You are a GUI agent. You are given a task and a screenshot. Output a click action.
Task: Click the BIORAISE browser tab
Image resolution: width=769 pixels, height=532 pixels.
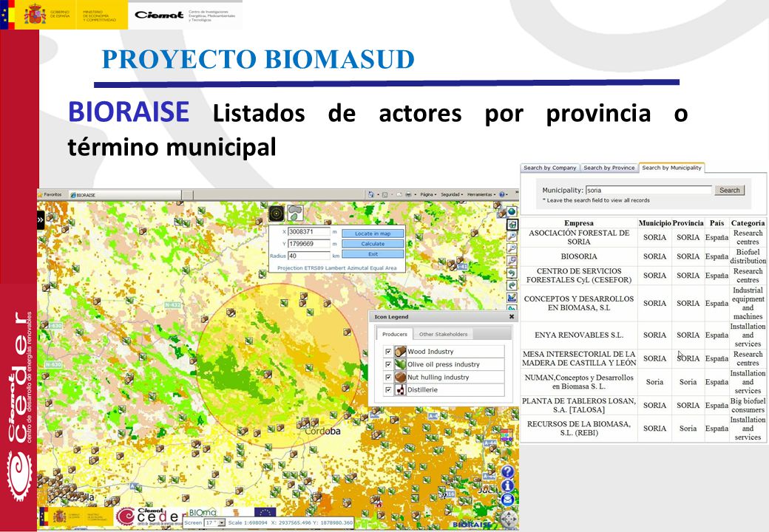125,195
